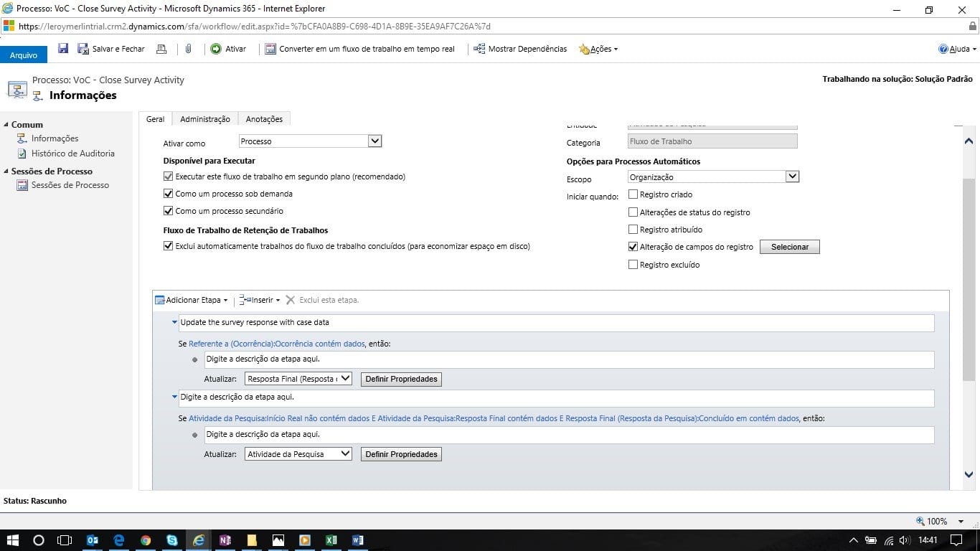Enable the Registro excluído checkbox
The width and height of the screenshot is (980, 551).
point(633,265)
